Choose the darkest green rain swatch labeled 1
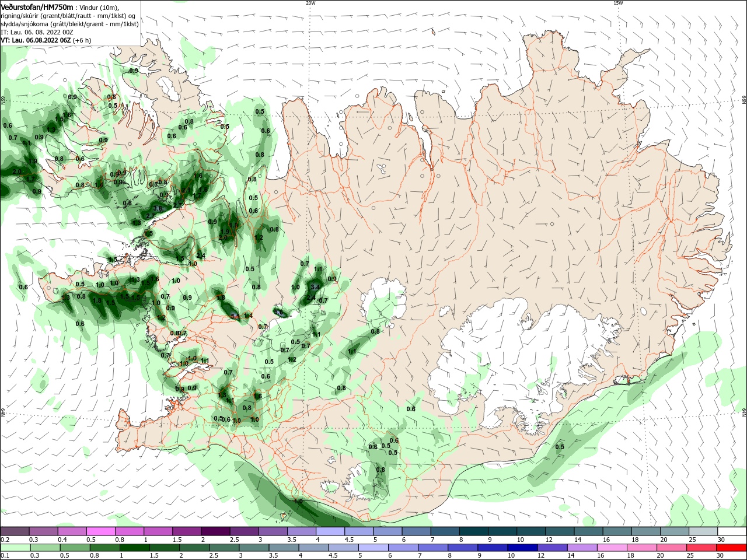The height and width of the screenshot is (560, 747). pos(135,548)
